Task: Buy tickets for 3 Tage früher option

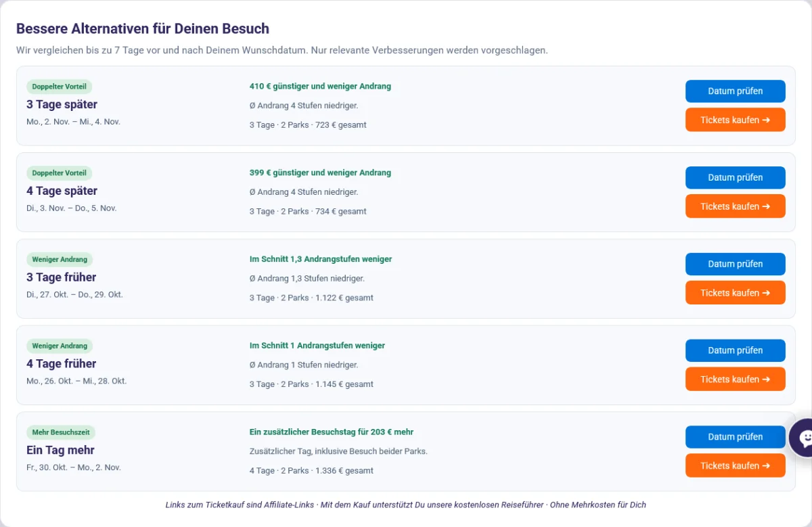Action: [736, 293]
